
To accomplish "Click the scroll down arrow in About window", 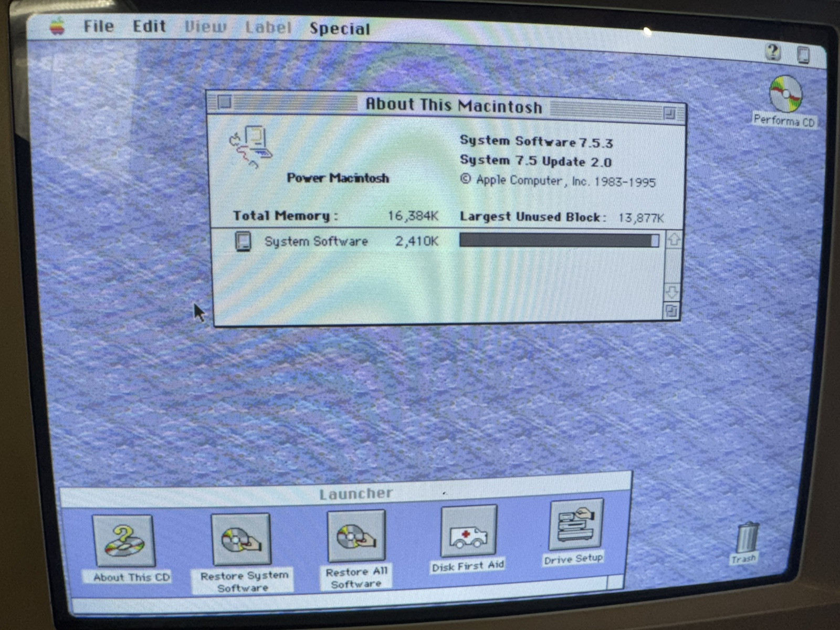I will point(673,291).
